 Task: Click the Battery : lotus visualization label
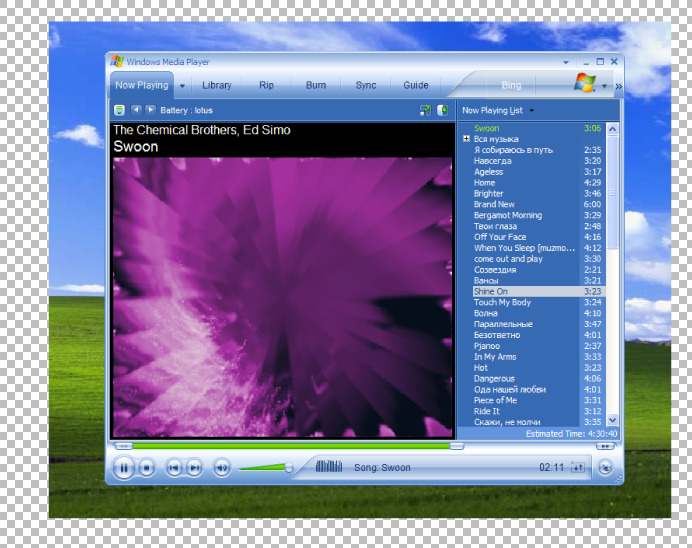tap(186, 110)
